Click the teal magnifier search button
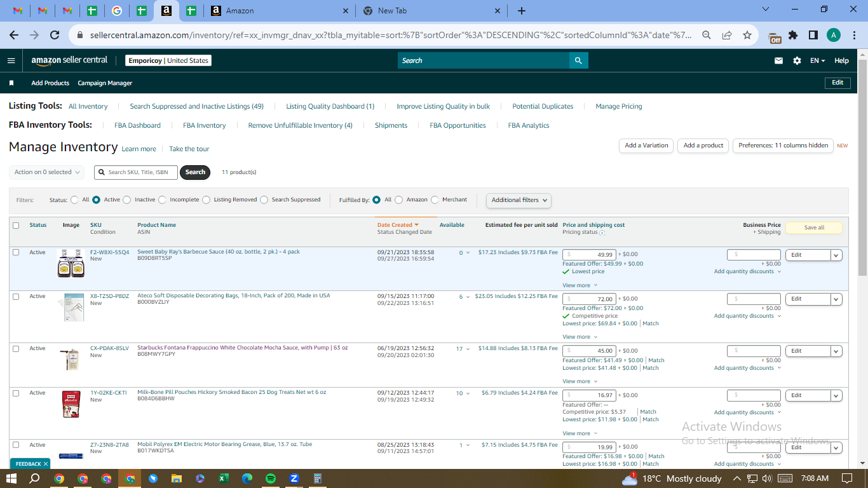868x488 pixels. click(x=578, y=60)
